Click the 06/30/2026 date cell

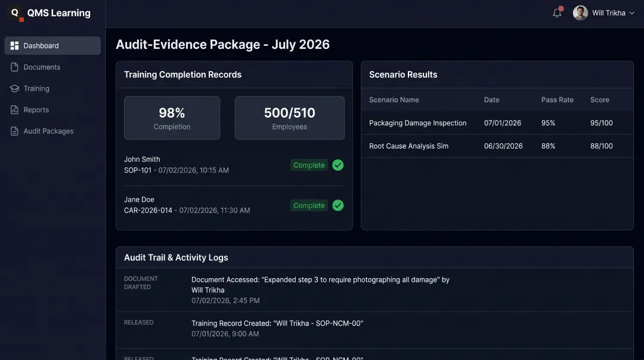point(503,146)
